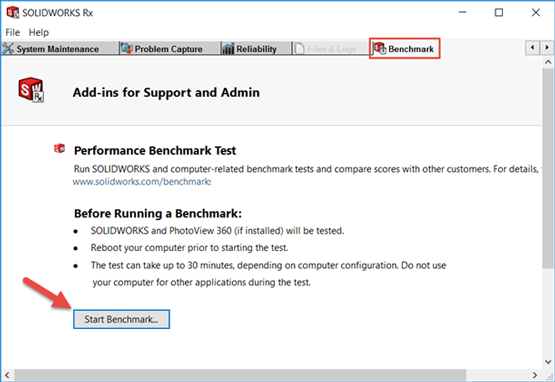This screenshot has width=555, height=382.
Task: Click the vertical scrollbar thumb
Action: click(x=548, y=168)
